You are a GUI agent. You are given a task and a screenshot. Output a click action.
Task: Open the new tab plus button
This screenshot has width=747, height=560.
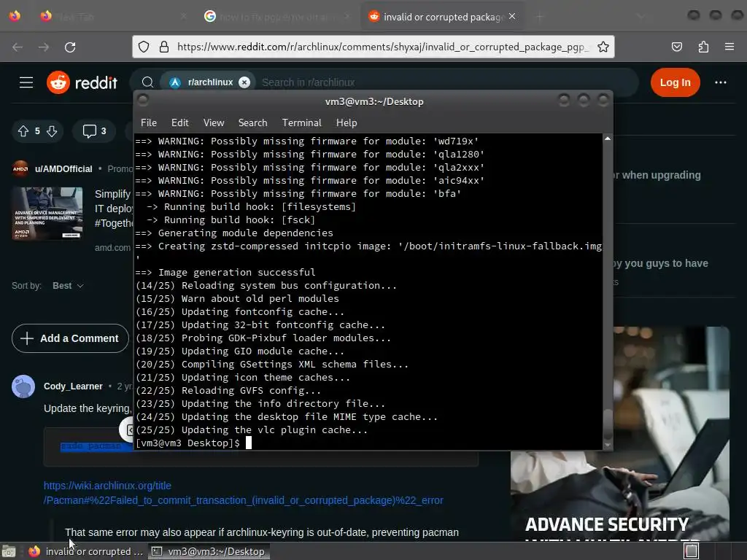(540, 17)
